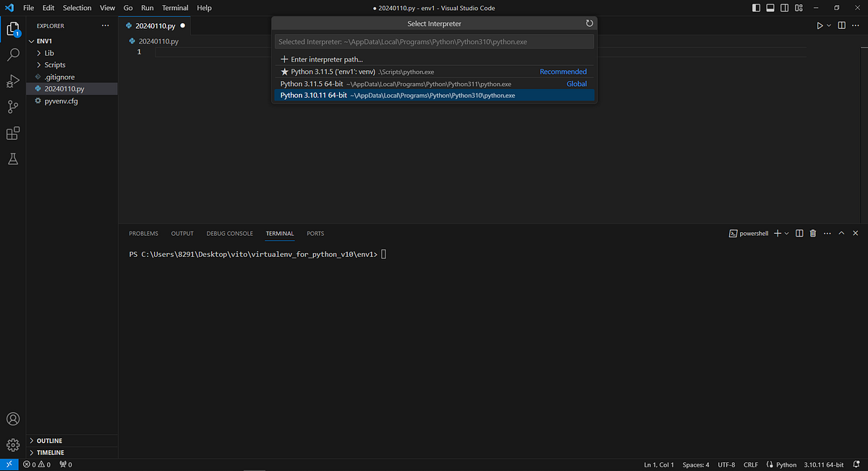The image size is (868, 471).
Task: Open the Edit menu
Action: point(48,8)
